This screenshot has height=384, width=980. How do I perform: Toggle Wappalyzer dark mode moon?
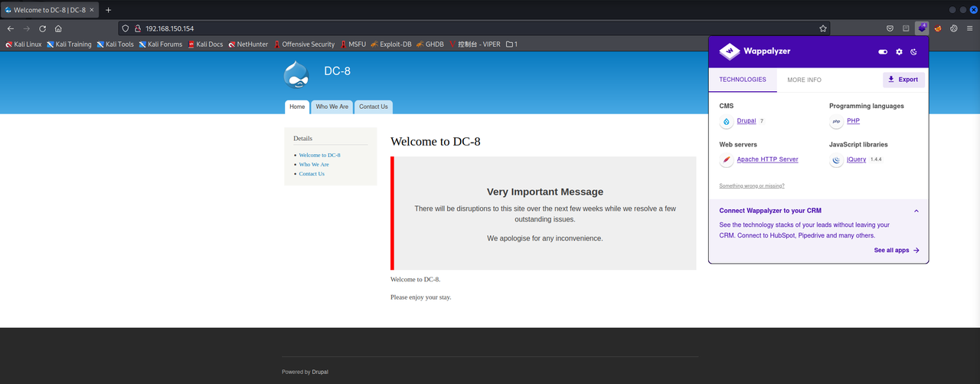click(914, 52)
